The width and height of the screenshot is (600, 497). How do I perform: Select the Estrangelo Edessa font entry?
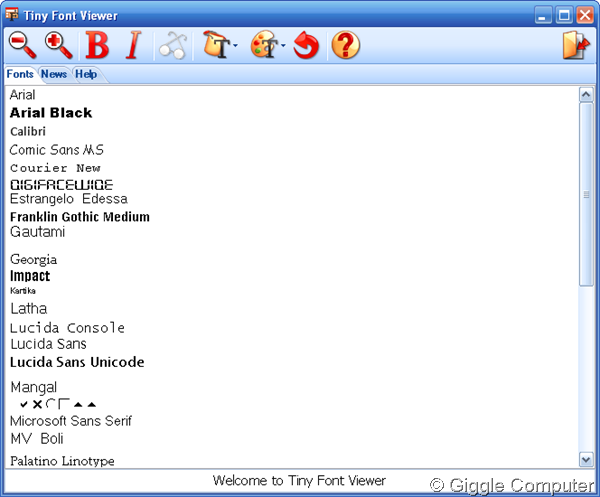[x=69, y=199]
